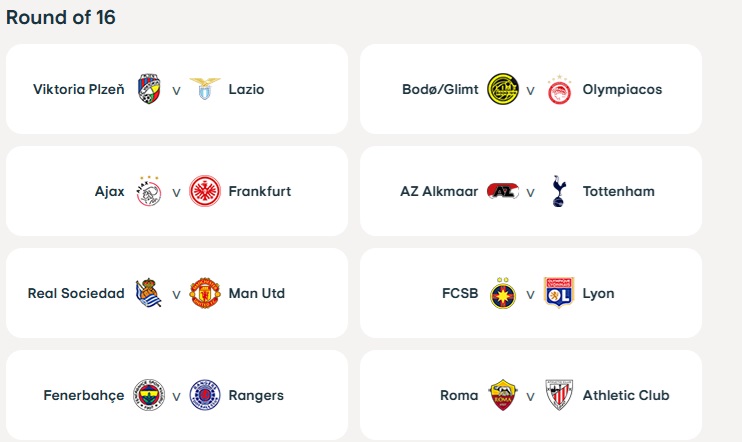Open the Athletic Club striped crest
The image size is (742, 442).
[x=559, y=395]
